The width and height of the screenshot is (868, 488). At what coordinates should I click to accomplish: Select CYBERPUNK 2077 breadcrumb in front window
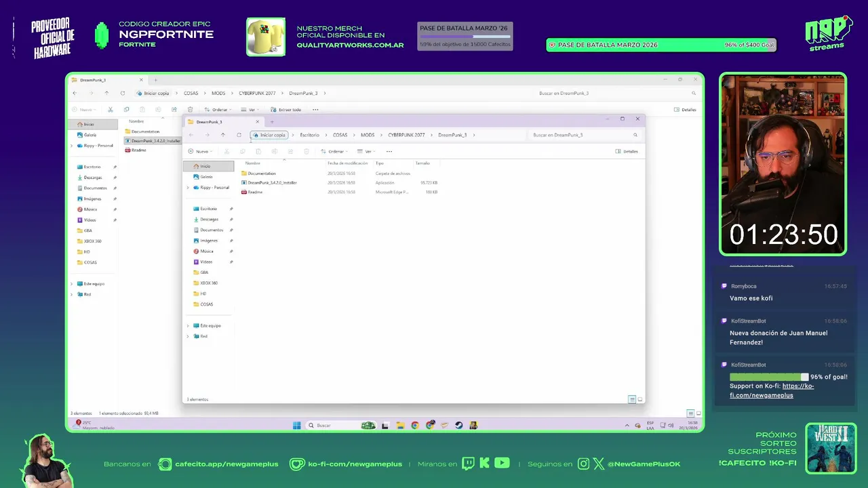pos(406,135)
